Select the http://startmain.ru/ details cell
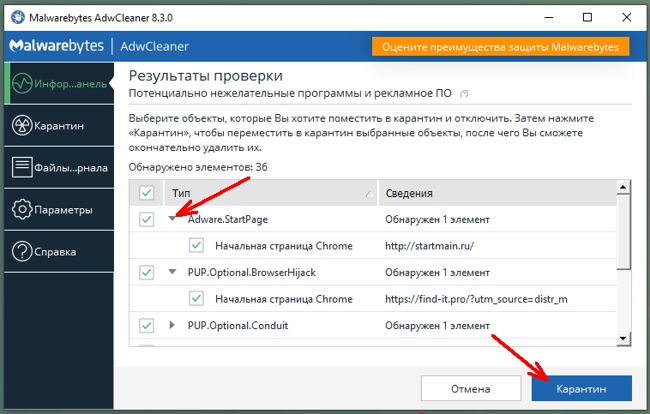 click(x=429, y=246)
